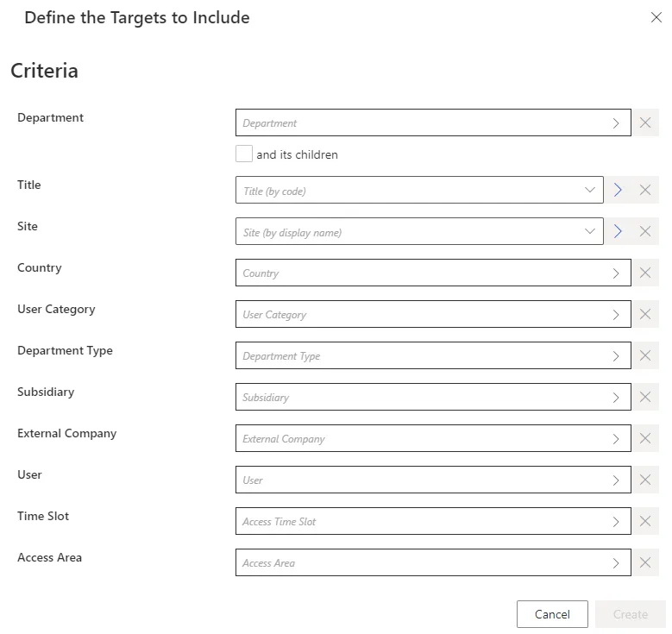Open the Department selector chevron
672x634 pixels.
(616, 123)
